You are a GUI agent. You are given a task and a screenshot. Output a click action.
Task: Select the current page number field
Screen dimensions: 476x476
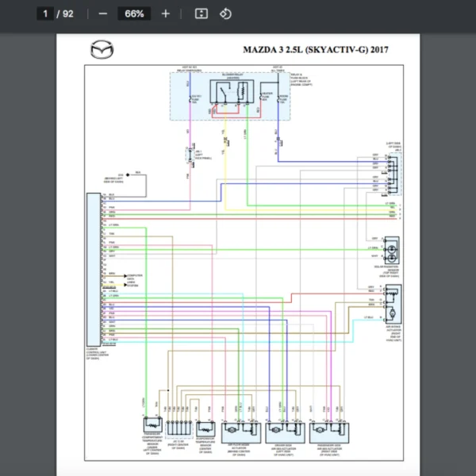coord(46,13)
